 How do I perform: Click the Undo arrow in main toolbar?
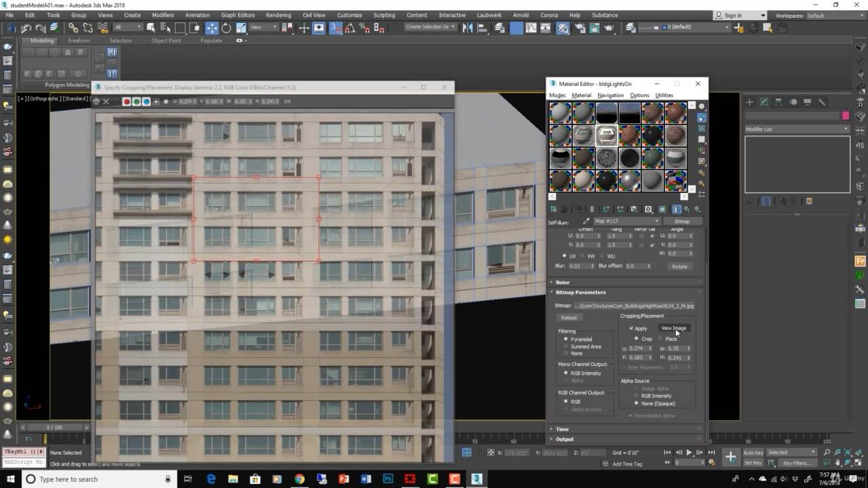(x=26, y=28)
